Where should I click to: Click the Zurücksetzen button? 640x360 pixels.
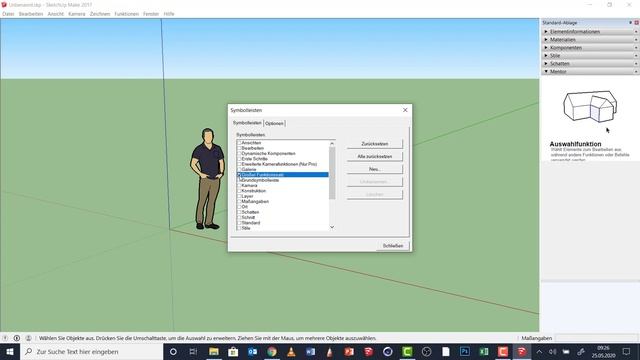tap(375, 144)
